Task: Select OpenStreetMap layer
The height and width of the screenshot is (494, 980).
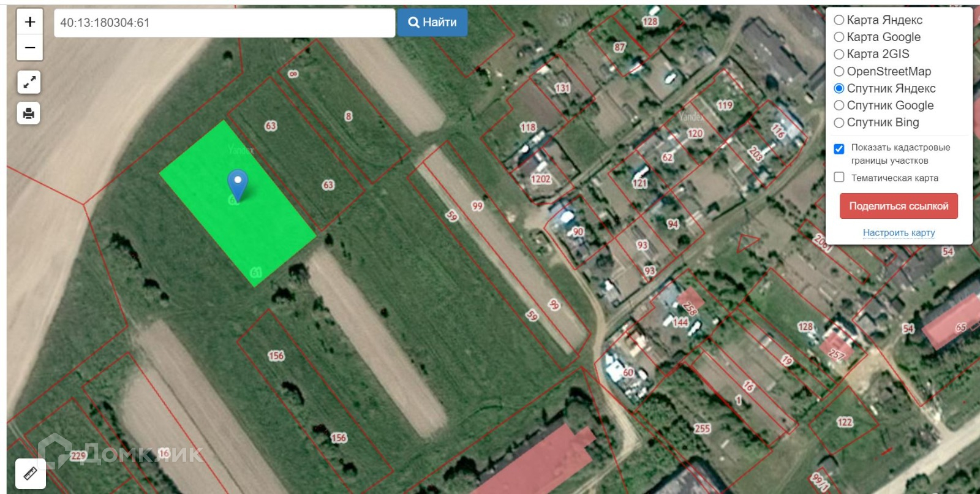Action: 883,71
